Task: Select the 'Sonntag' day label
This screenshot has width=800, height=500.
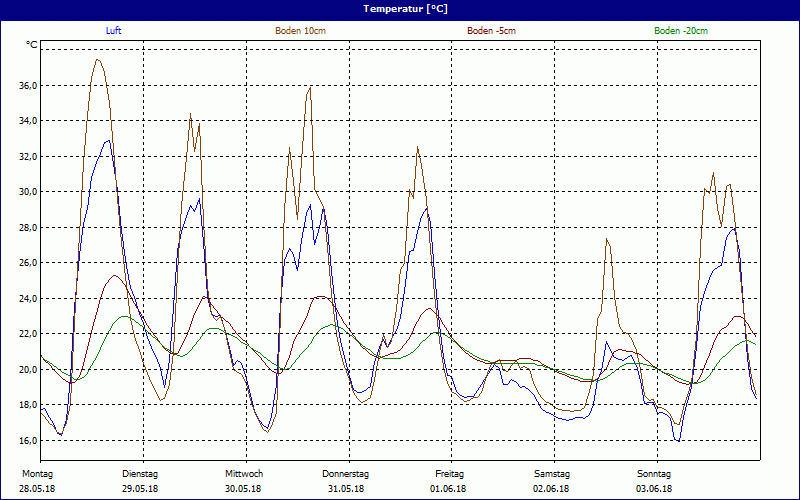Action: point(655,473)
